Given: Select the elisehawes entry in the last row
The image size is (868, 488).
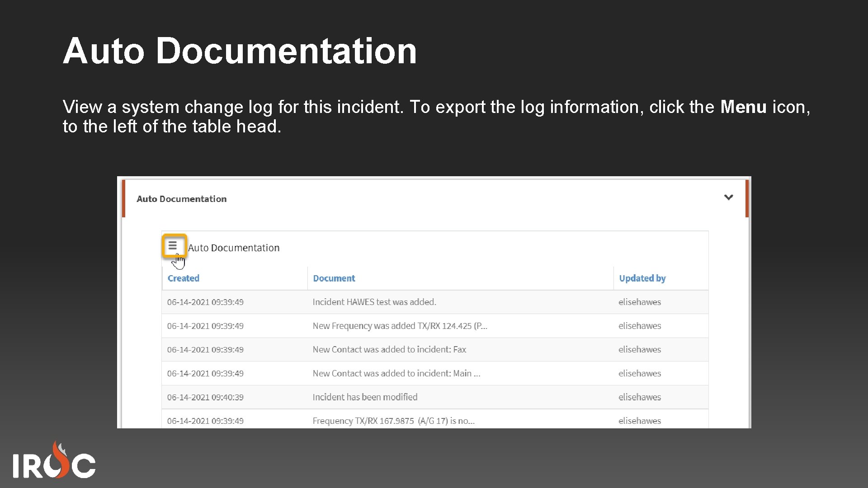Looking at the screenshot, I should [x=639, y=421].
